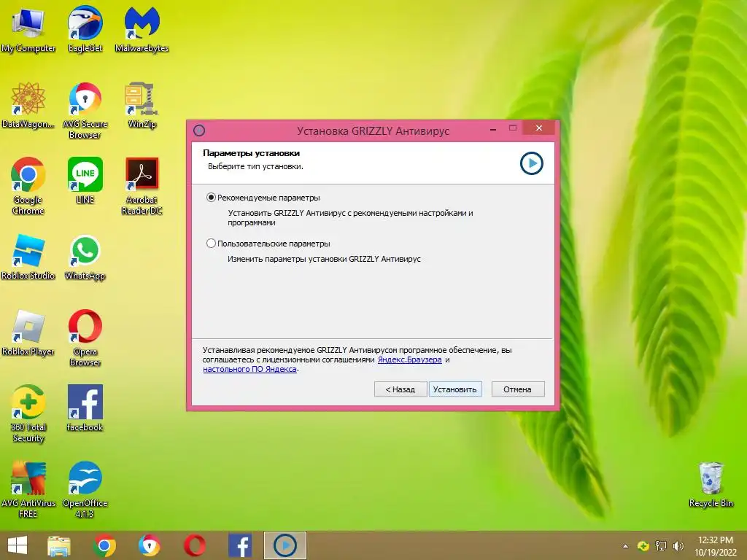
Task: Open the LINE desktop shortcut
Action: [x=85, y=181]
